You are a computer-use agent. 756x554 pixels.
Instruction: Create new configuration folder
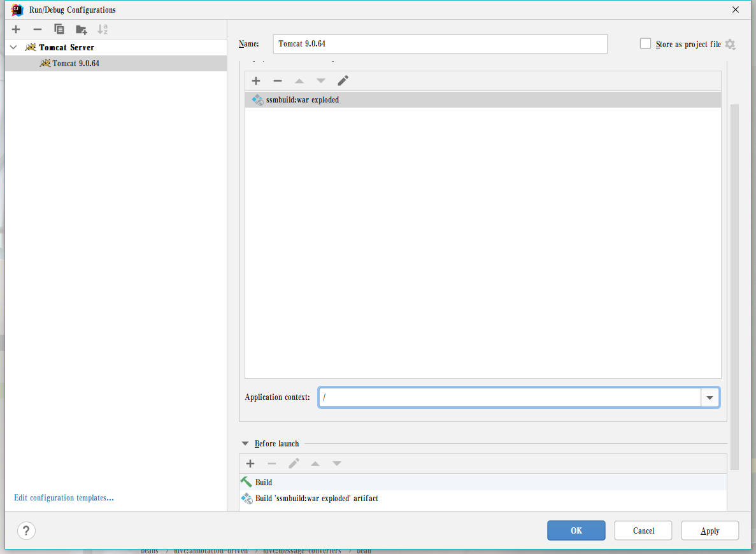pyautogui.click(x=81, y=29)
